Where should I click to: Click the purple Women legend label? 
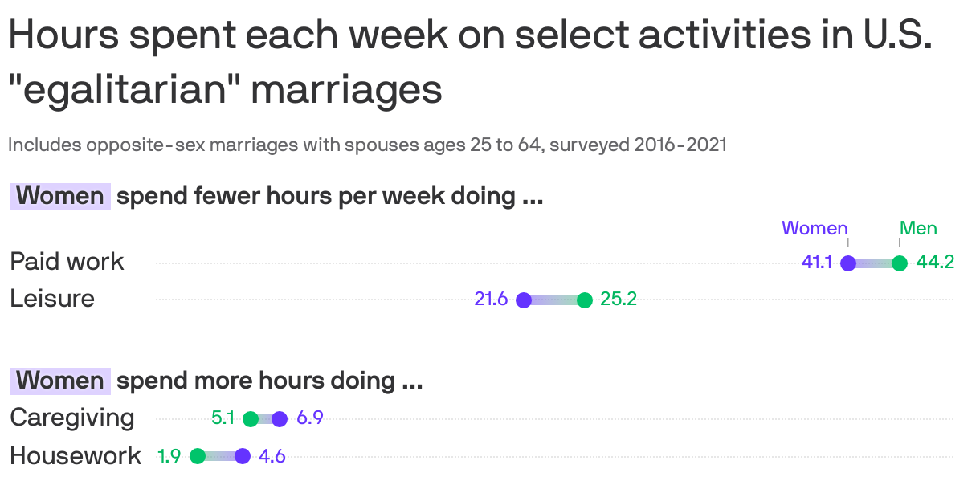(815, 229)
